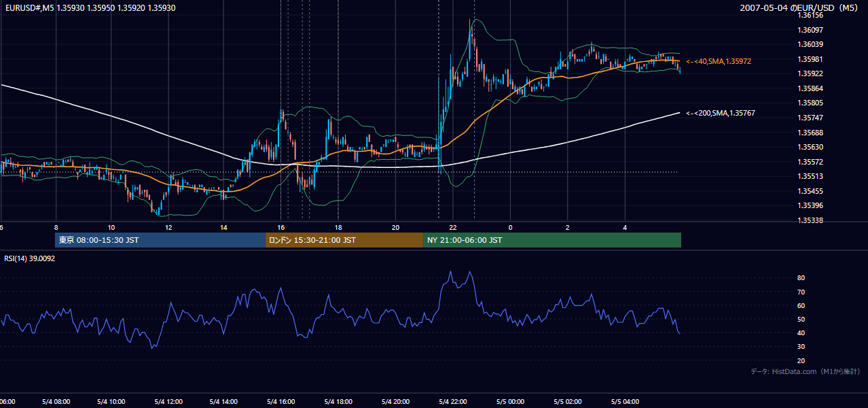Viewport: 868px width, 408px height.
Task: Click price axis label 1.36097
Action: [810, 30]
